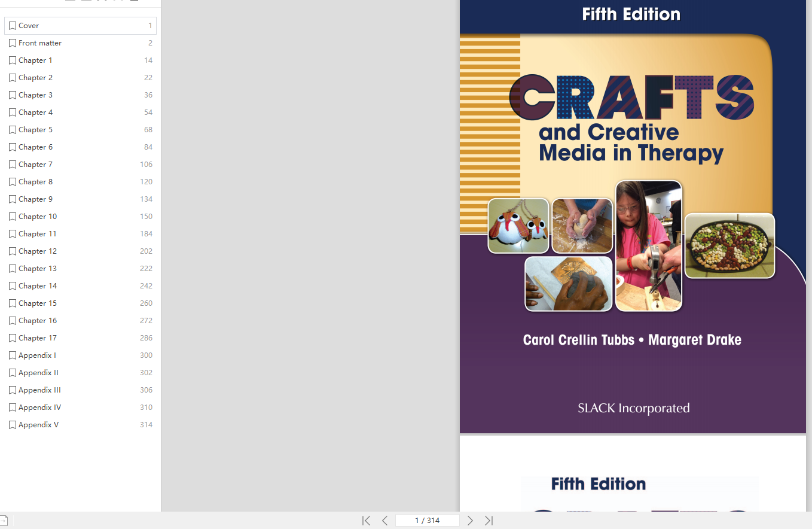812x529 pixels.
Task: Click the authors' names on the cover
Action: tap(632, 340)
